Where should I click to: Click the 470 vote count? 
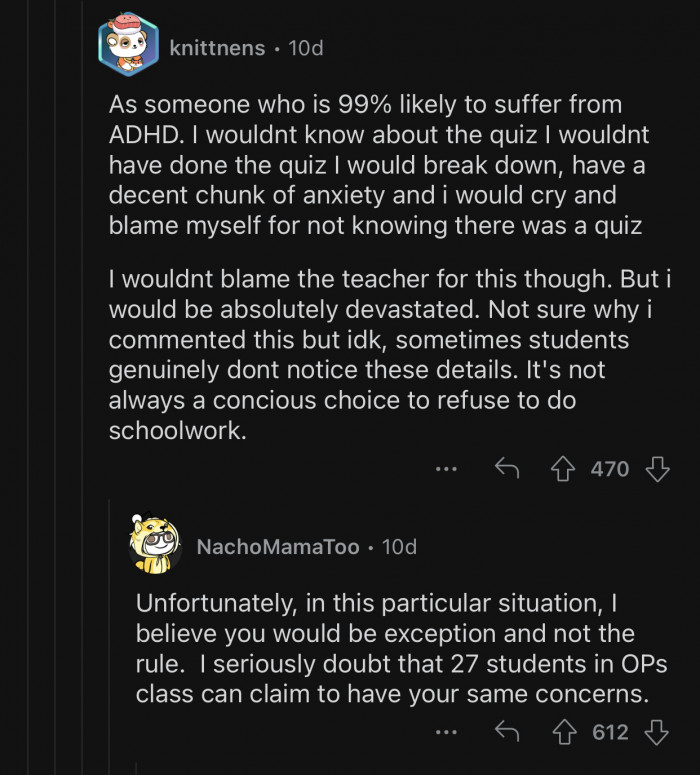click(609, 468)
